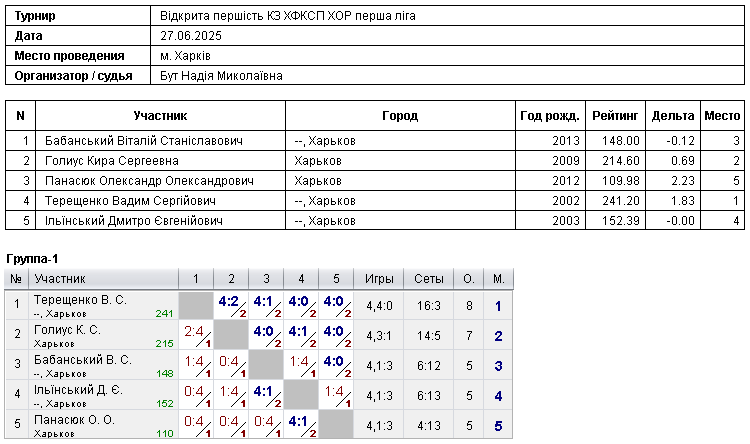The image size is (750, 444).
Task: Click Бабанський's 4:0 score against player 5
Action: tap(333, 361)
